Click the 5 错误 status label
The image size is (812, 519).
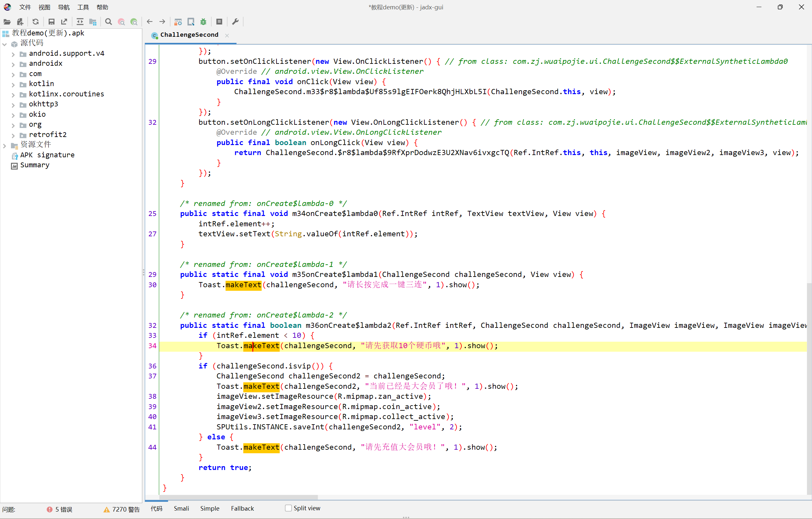(64, 509)
